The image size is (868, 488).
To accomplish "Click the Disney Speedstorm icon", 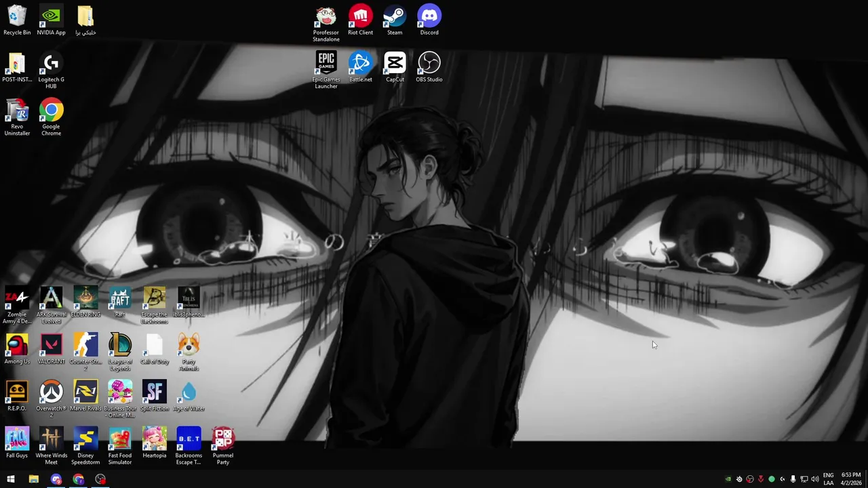I will click(85, 447).
